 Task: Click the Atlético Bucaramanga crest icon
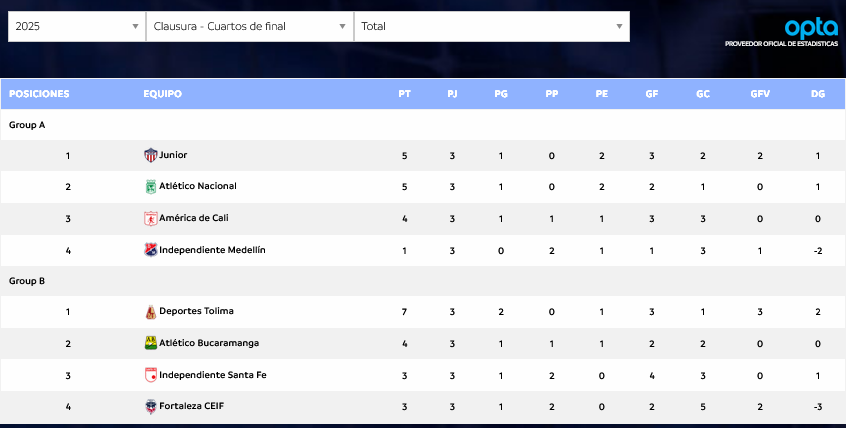click(x=151, y=343)
